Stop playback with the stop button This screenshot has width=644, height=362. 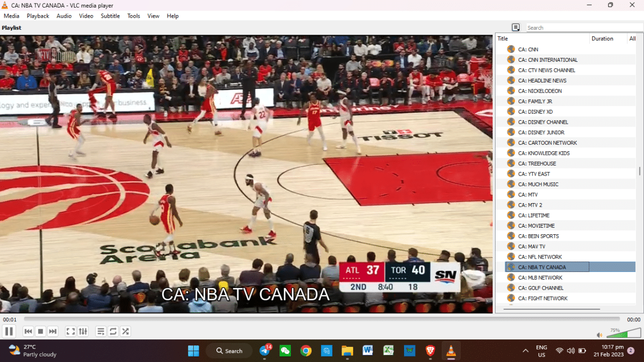pos(41,331)
